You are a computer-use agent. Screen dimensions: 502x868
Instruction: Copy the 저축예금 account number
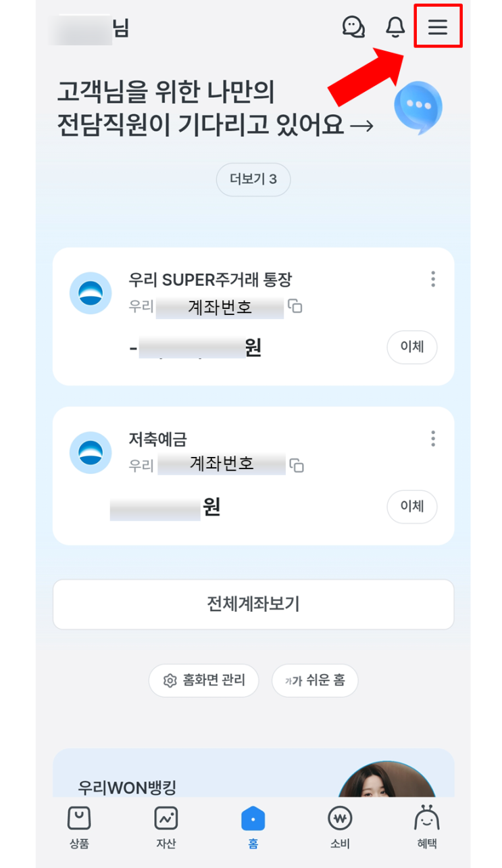click(297, 465)
